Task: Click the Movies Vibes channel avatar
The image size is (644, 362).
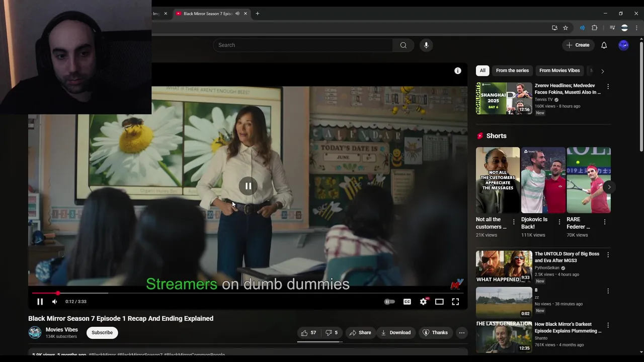Action: click(35, 333)
